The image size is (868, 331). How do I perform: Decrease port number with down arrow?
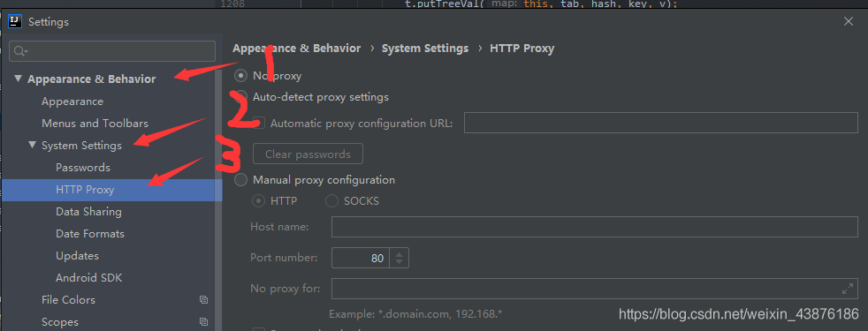(x=400, y=261)
